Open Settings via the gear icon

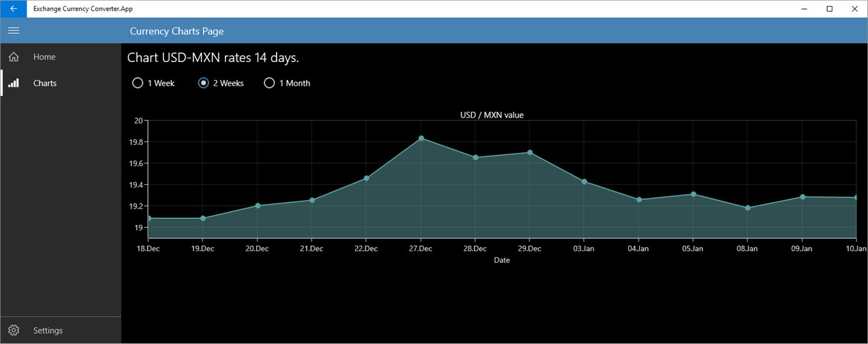[14, 330]
